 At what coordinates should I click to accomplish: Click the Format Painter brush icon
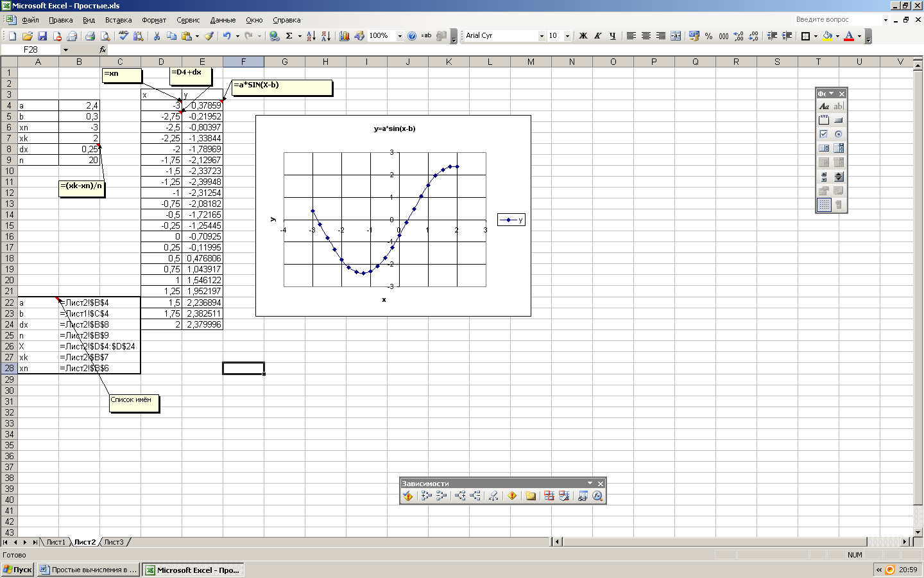[209, 36]
